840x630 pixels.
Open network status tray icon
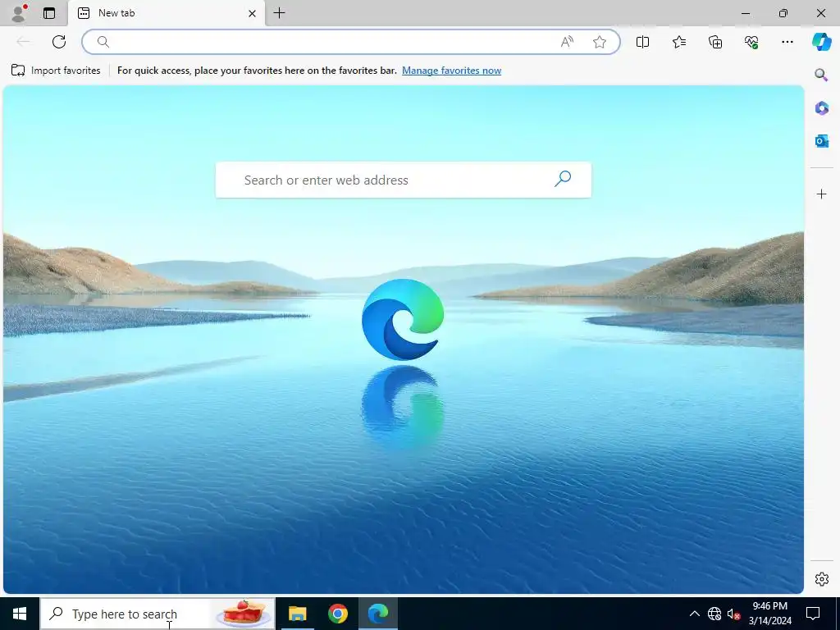(x=714, y=614)
